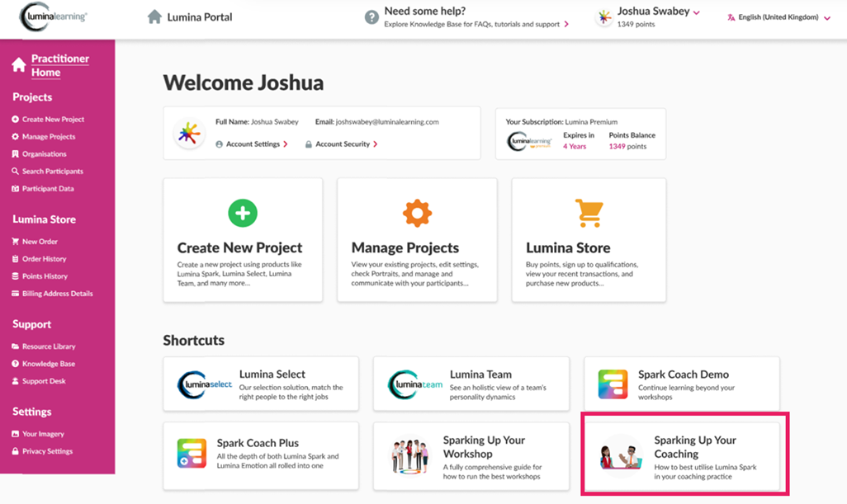847x504 pixels.
Task: Click the orange cart icon on Lumina Store card
Action: pyautogui.click(x=589, y=213)
